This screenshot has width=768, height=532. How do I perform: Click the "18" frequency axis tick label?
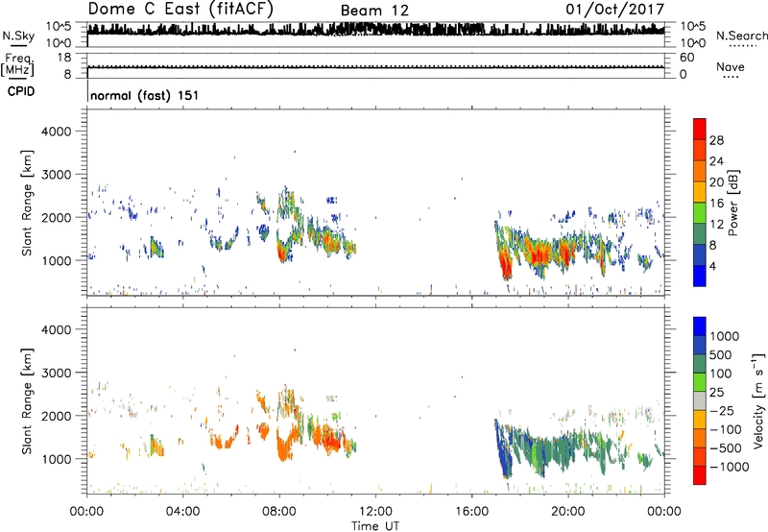pyautogui.click(x=64, y=58)
